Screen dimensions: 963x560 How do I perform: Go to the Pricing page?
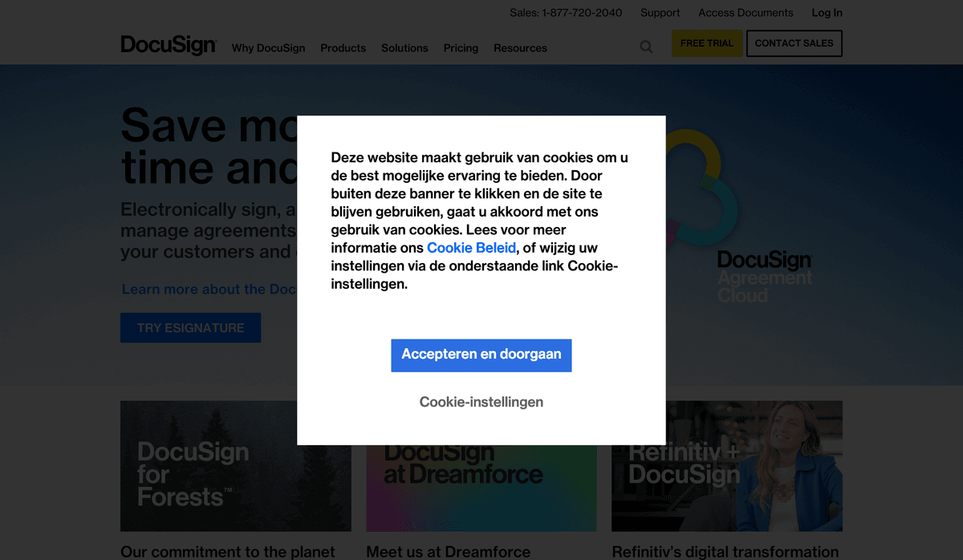click(461, 48)
